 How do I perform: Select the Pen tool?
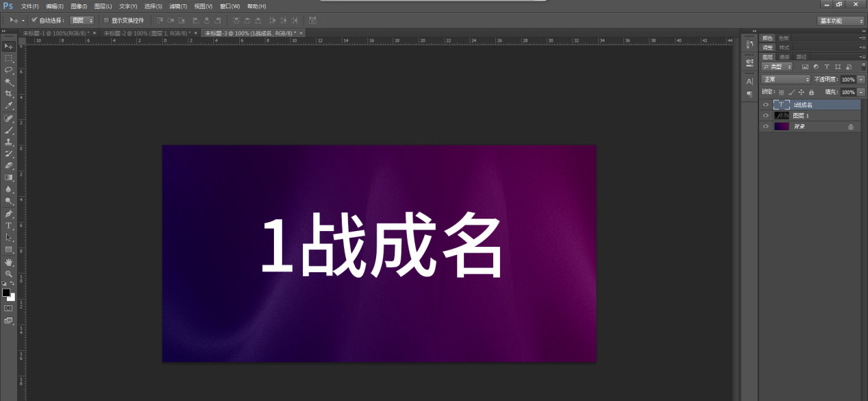[9, 214]
